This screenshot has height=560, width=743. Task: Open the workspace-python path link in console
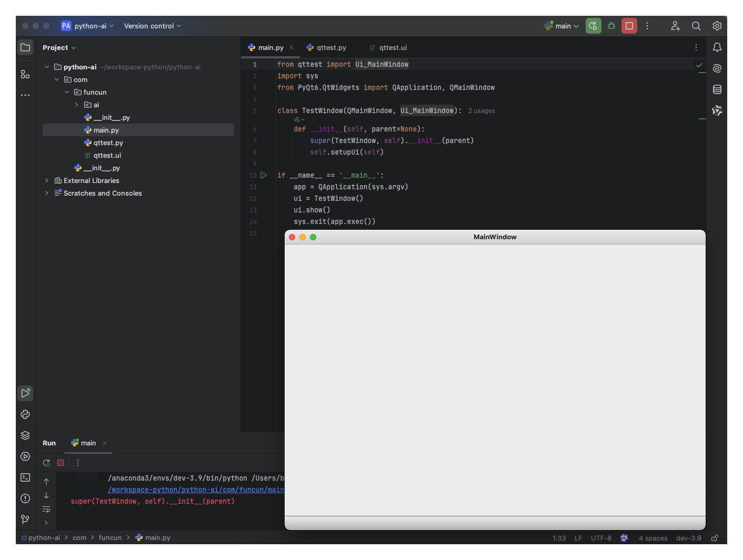tap(196, 490)
